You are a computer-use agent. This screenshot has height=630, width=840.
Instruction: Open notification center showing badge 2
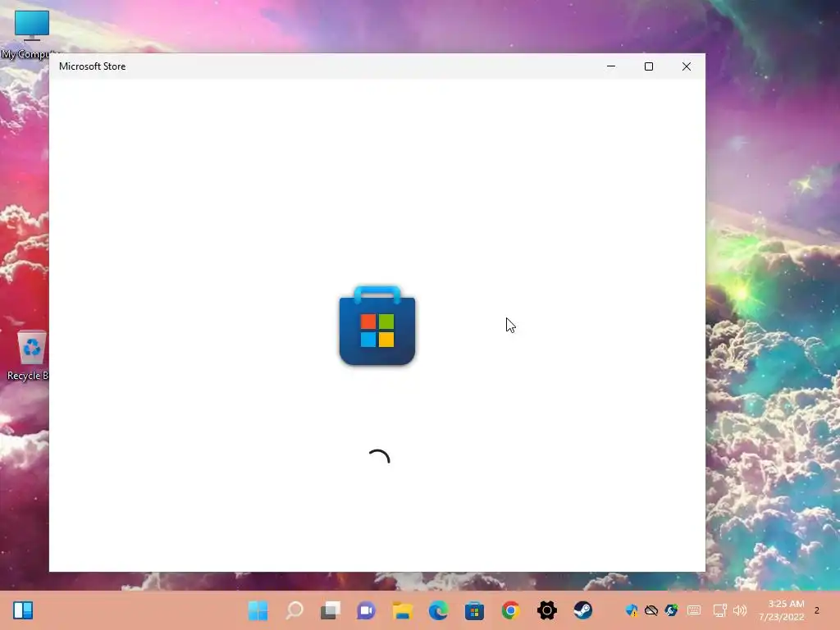[817, 610]
